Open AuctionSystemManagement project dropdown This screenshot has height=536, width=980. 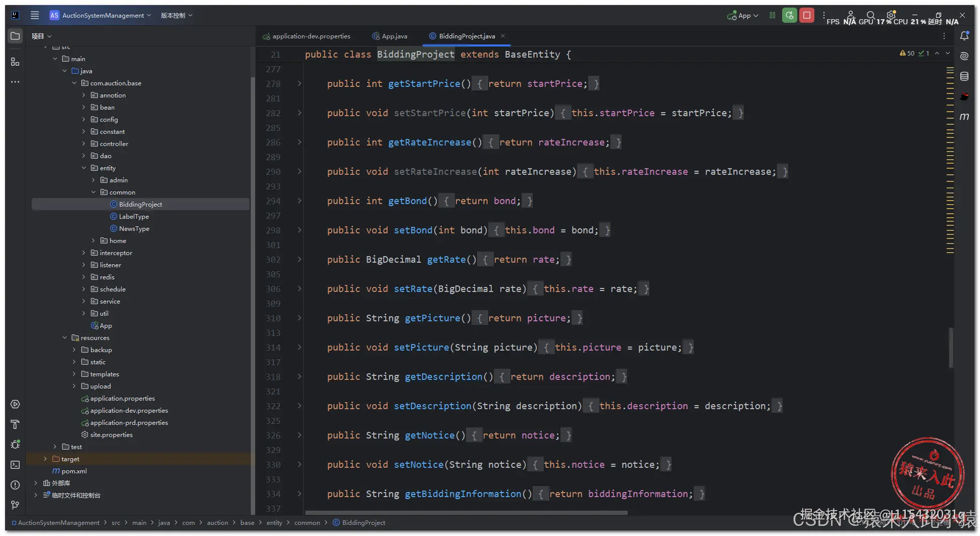click(100, 15)
